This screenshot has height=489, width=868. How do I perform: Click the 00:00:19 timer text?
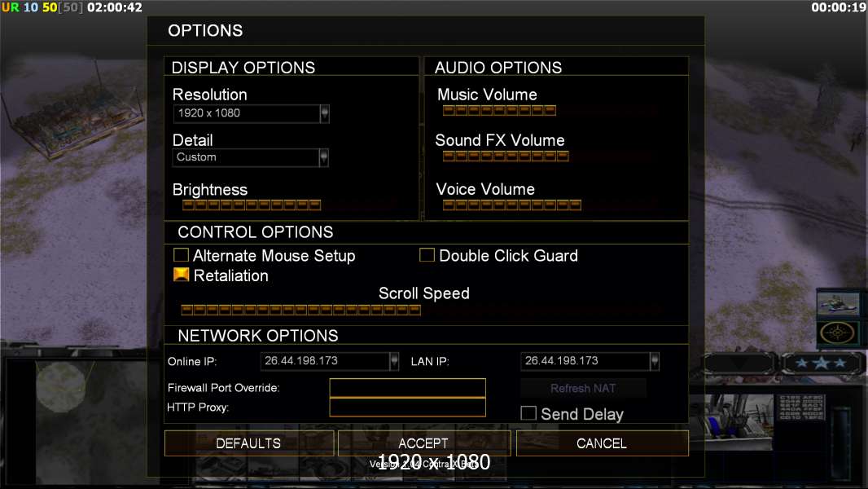[x=839, y=7]
